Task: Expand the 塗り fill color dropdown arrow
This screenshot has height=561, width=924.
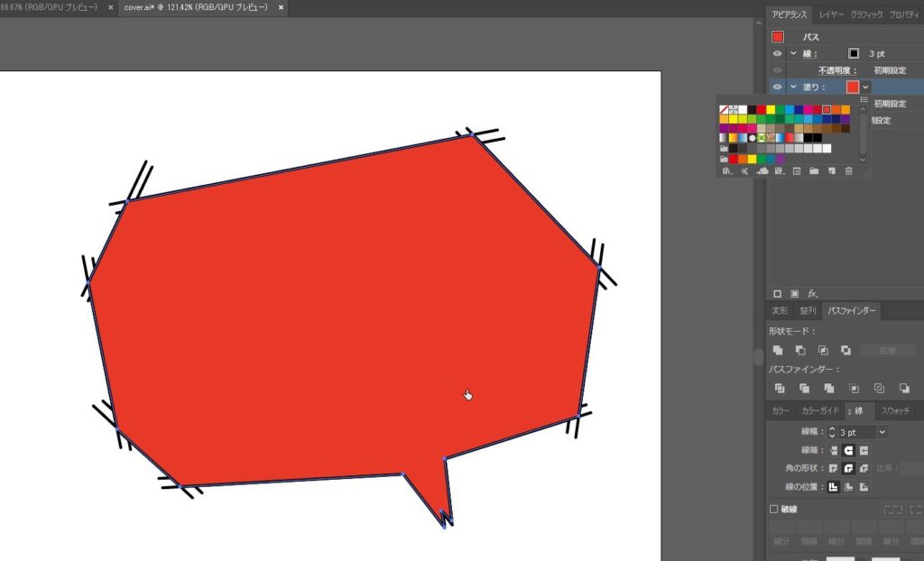Action: 865,87
